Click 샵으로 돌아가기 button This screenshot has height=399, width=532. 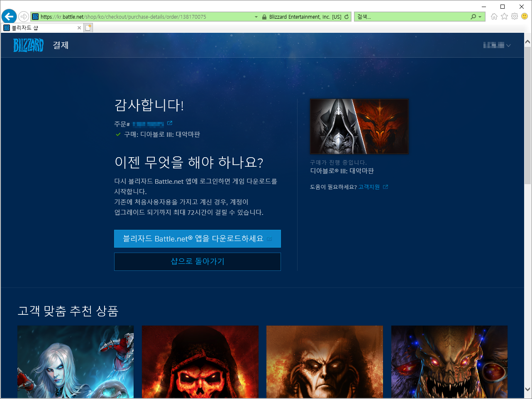[198, 262]
